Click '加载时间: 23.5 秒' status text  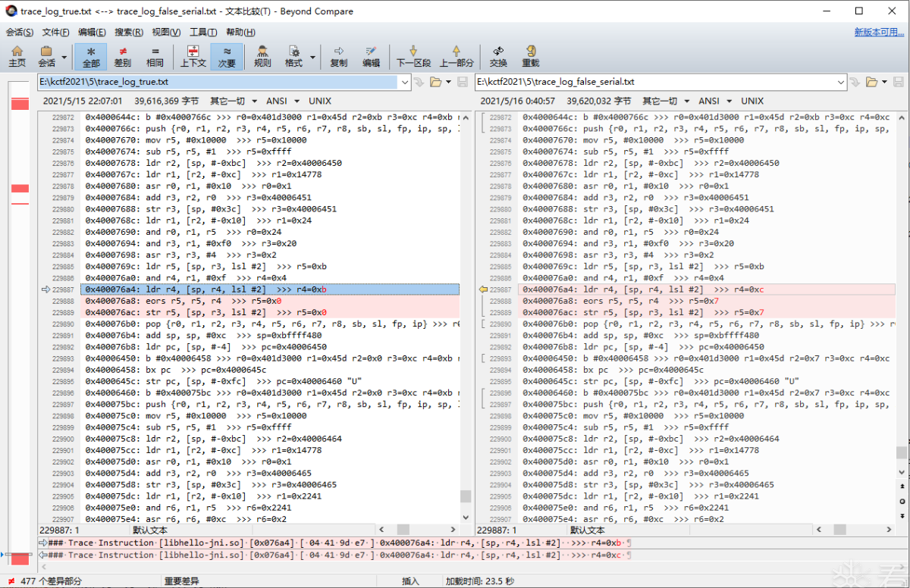(479, 581)
